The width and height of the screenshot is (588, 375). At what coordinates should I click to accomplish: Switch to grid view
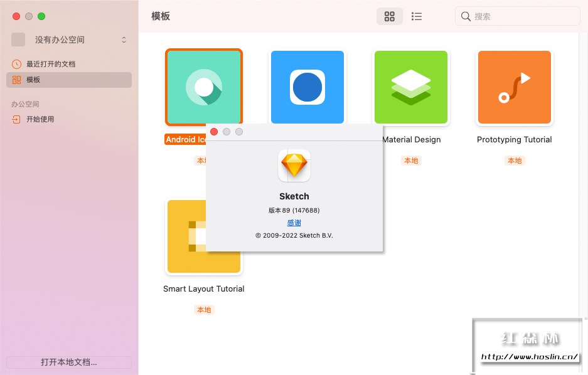pos(389,16)
